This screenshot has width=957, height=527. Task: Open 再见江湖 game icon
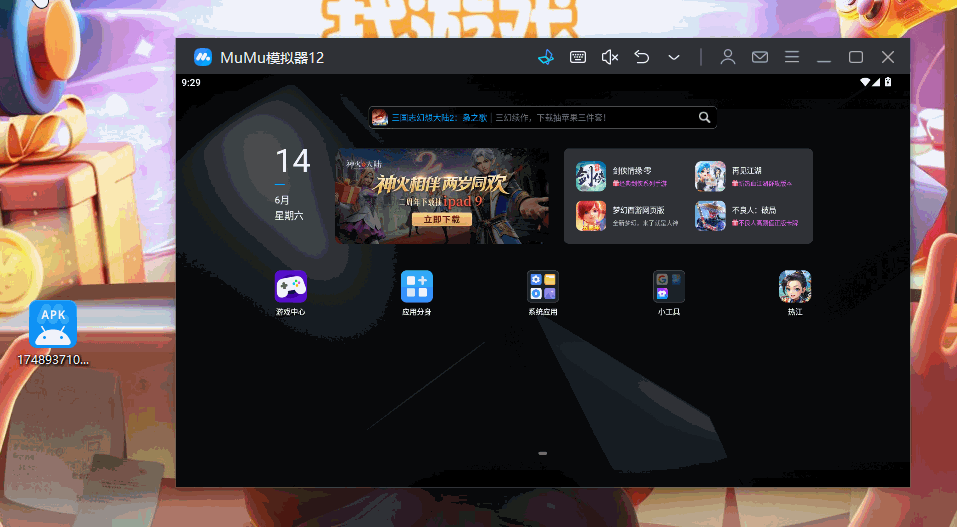click(710, 176)
